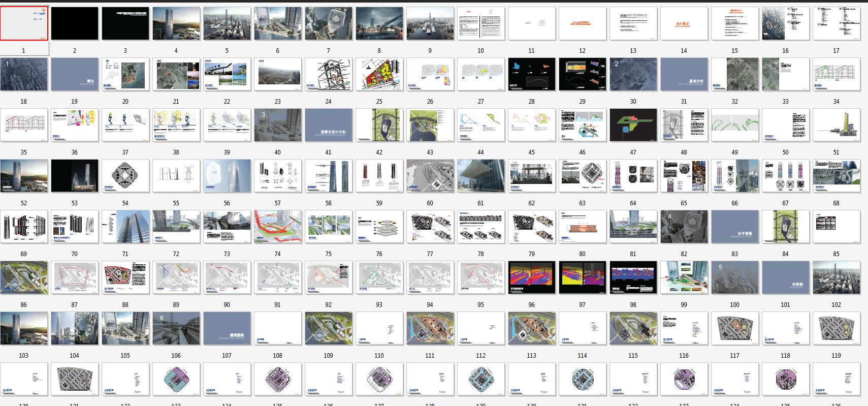
Task: Pick slide 28 black background diagram thumbnail
Action: pos(532,74)
